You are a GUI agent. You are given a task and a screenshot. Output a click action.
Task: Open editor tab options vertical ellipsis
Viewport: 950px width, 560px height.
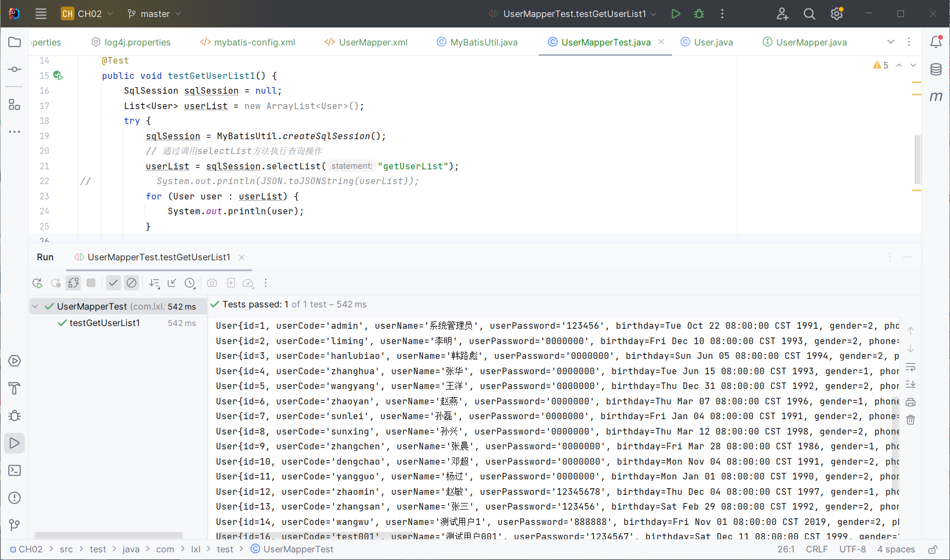point(909,42)
